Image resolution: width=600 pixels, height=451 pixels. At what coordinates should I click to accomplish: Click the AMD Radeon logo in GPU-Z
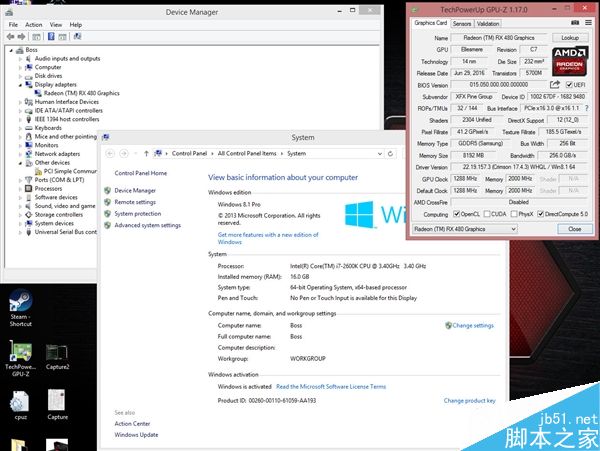pyautogui.click(x=569, y=61)
